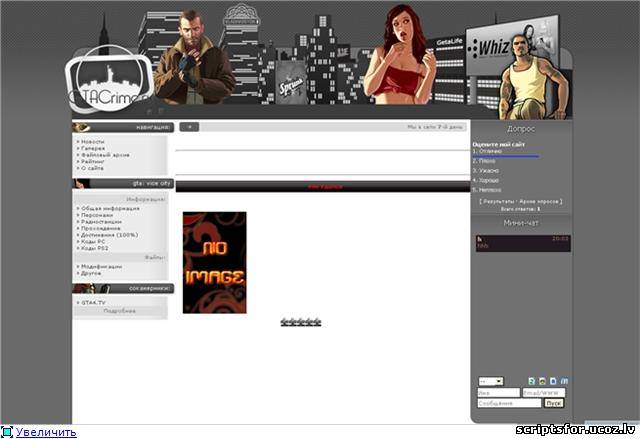The height and width of the screenshot is (439, 640).
Task: Open the GTA4.TV partner link
Action: pyautogui.click(x=93, y=303)
